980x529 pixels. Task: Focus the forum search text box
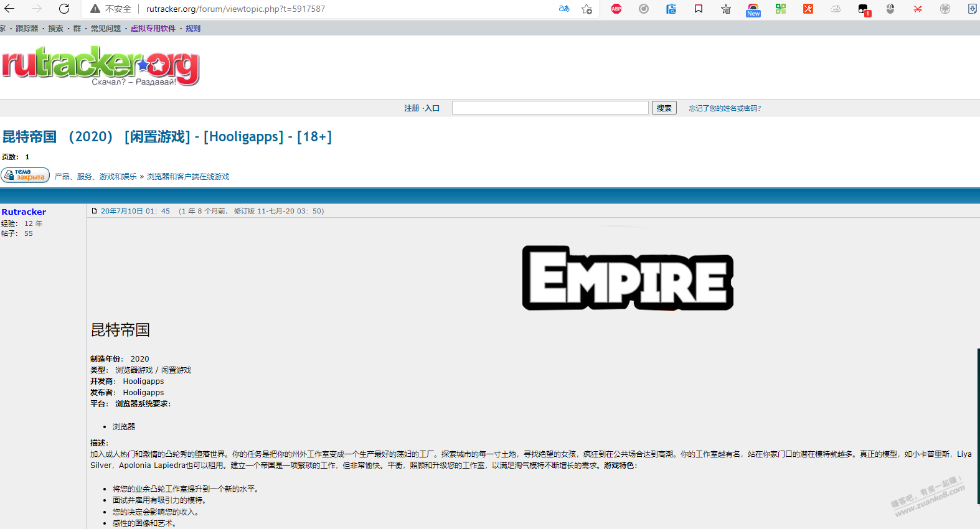(x=550, y=108)
